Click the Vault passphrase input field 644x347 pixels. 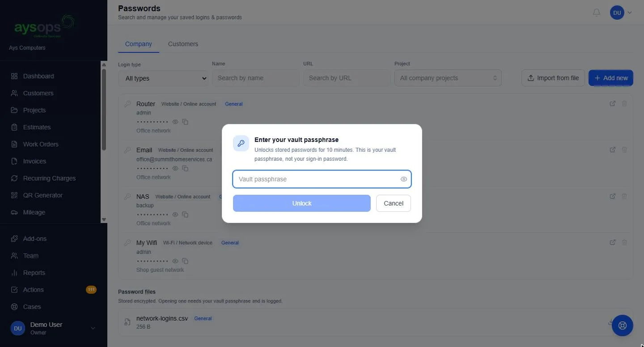pyautogui.click(x=322, y=179)
